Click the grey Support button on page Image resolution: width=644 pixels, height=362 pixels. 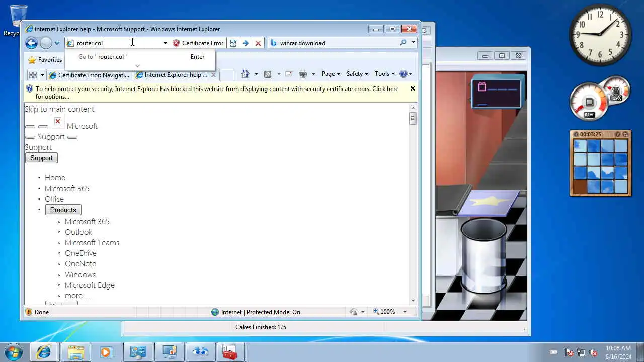tap(41, 158)
